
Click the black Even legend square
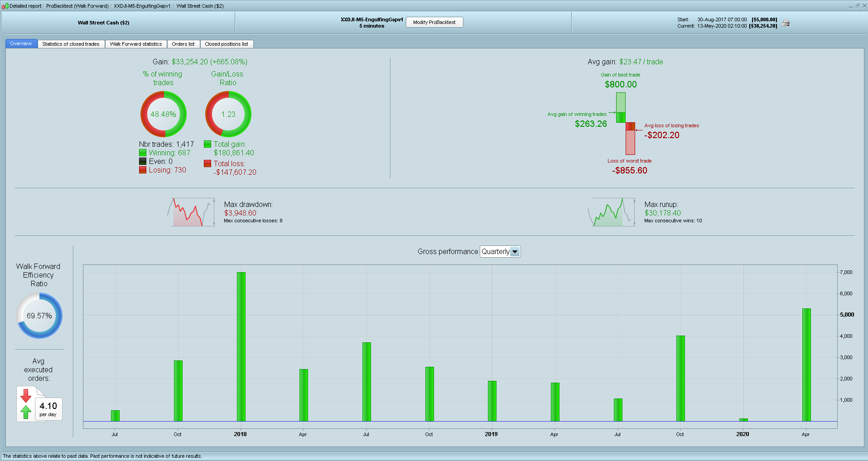tap(143, 162)
